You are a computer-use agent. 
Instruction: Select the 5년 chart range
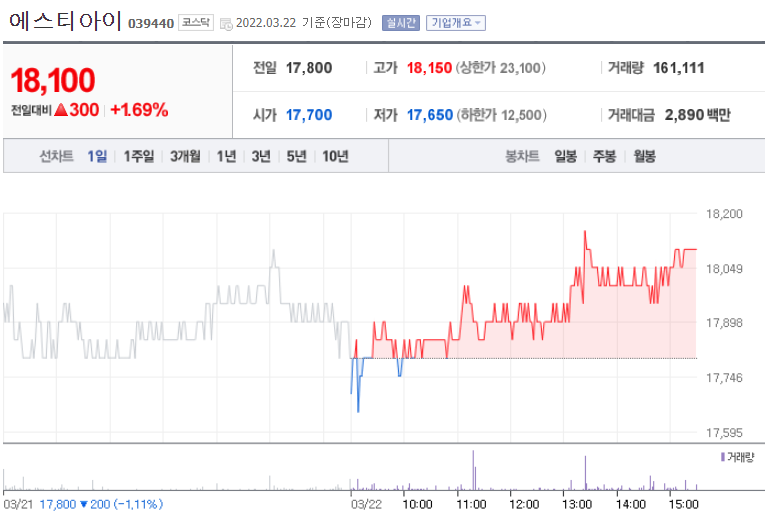296,156
